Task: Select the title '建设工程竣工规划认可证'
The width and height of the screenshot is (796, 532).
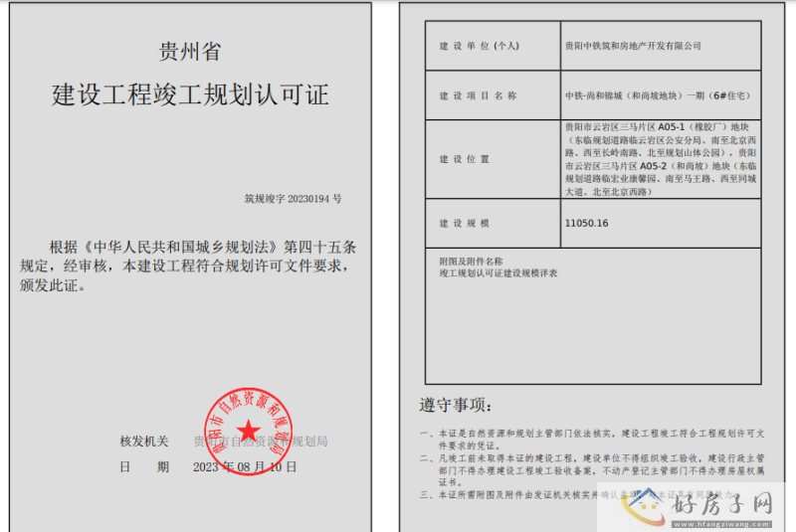Action: pos(190,94)
